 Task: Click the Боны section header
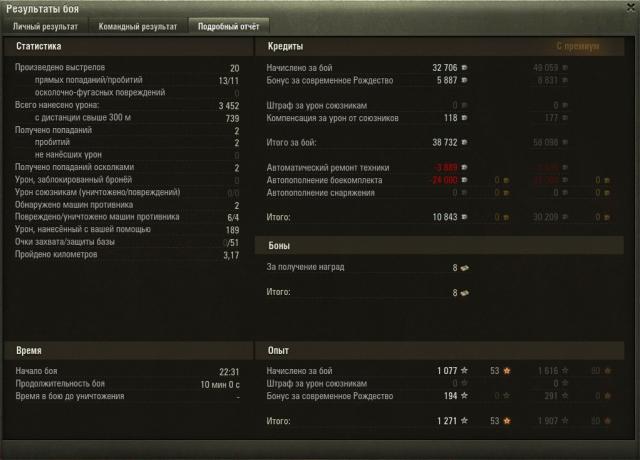click(279, 246)
